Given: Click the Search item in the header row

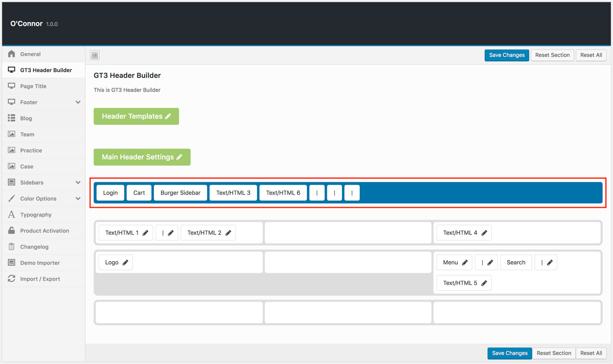Looking at the screenshot, I should click(x=516, y=263).
